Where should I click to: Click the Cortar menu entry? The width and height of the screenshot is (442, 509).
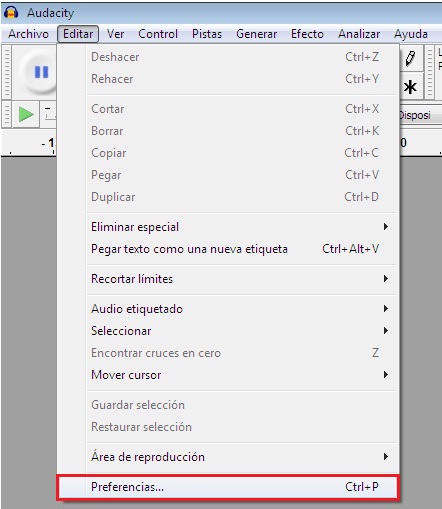(228, 109)
